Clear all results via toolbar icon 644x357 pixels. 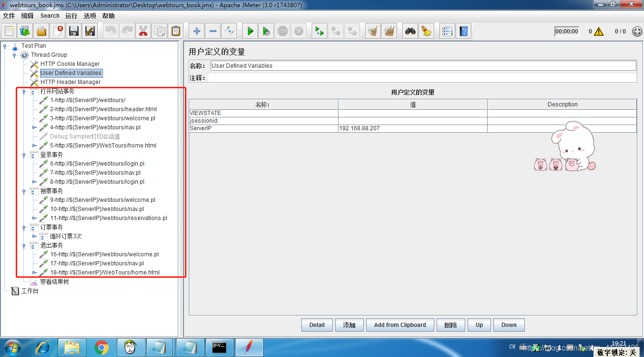[x=389, y=31]
